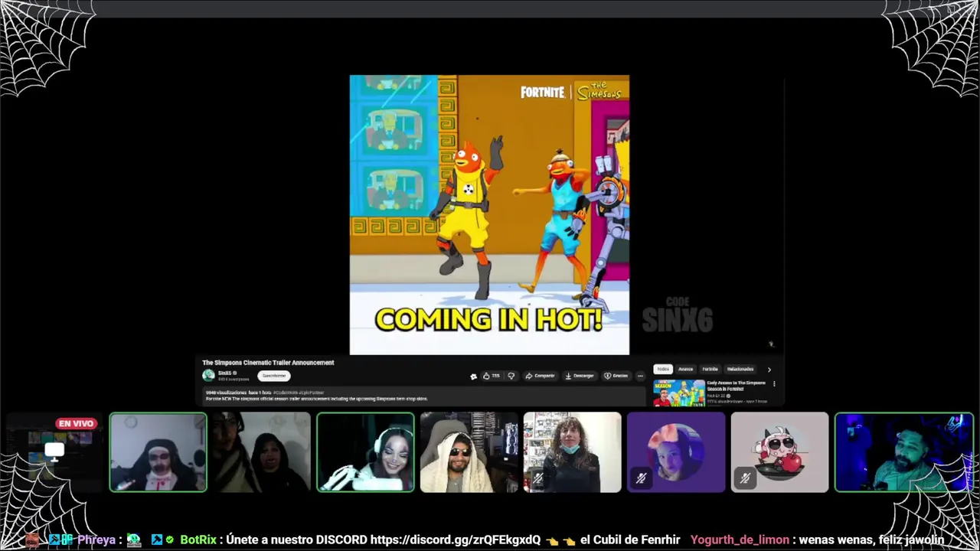Screen dimensions: 980x551
Task: Show more filter chips with the right chevron
Action: [769, 370]
